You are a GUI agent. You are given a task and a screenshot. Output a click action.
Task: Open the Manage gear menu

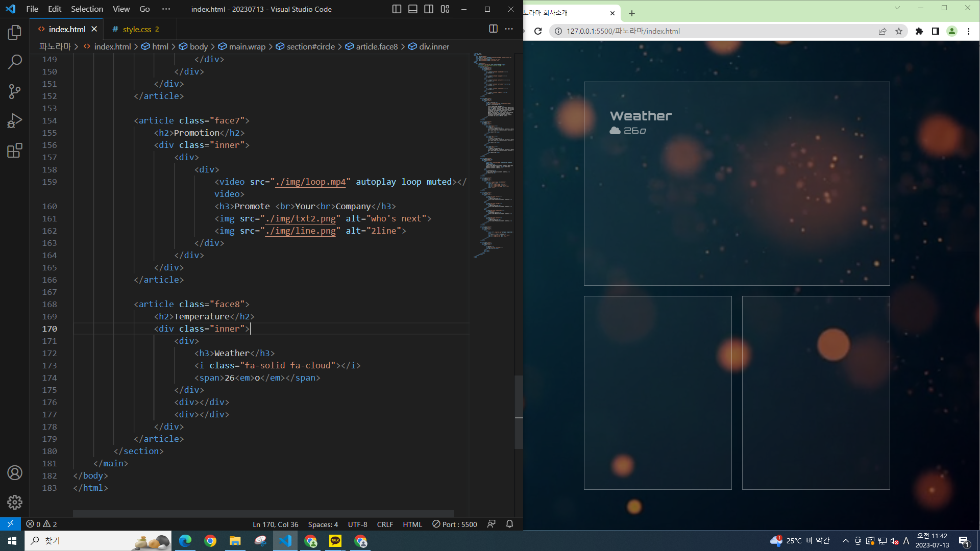coord(15,503)
